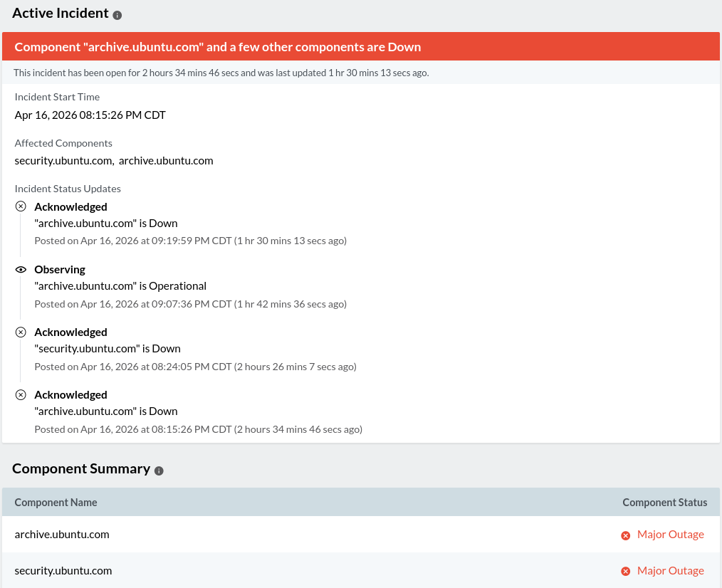
Task: Click the Active Incident heading
Action: [x=61, y=13]
